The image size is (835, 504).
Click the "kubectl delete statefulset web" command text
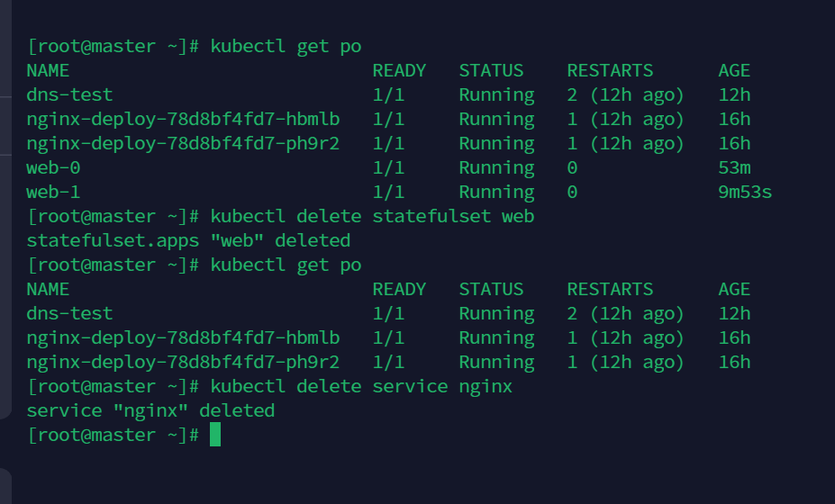point(372,216)
